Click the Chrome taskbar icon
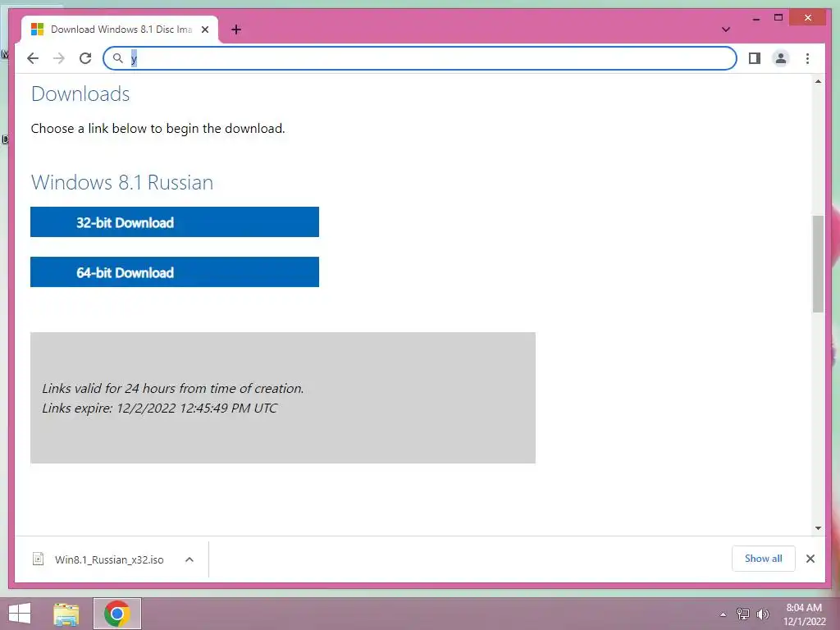Image resolution: width=840 pixels, height=630 pixels. [x=117, y=614]
